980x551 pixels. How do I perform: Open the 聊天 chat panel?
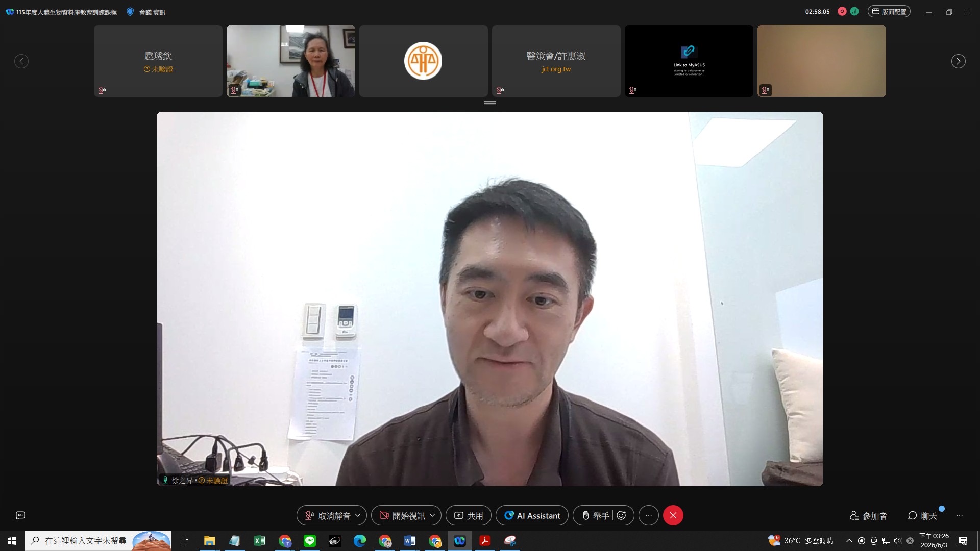tap(923, 516)
